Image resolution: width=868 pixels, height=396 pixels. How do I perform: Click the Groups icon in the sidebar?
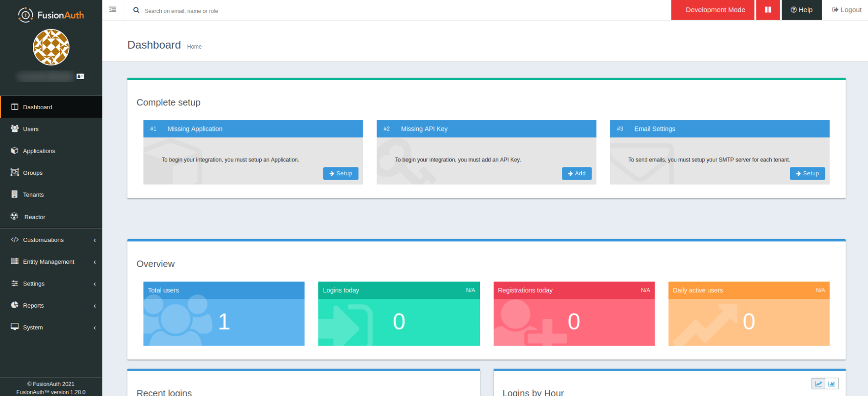(15, 173)
